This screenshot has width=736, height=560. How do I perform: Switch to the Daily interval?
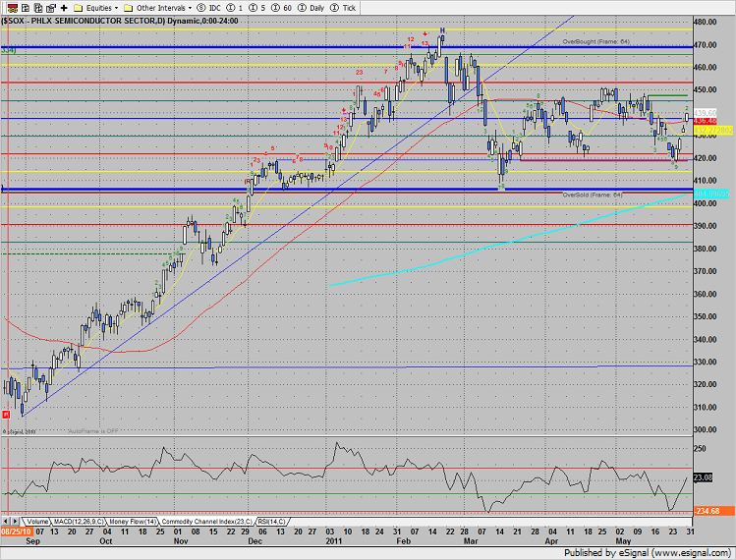click(311, 8)
